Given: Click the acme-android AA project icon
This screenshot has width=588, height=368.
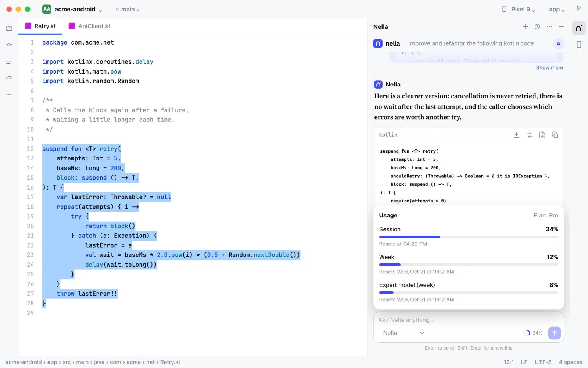Looking at the screenshot, I should [47, 9].
